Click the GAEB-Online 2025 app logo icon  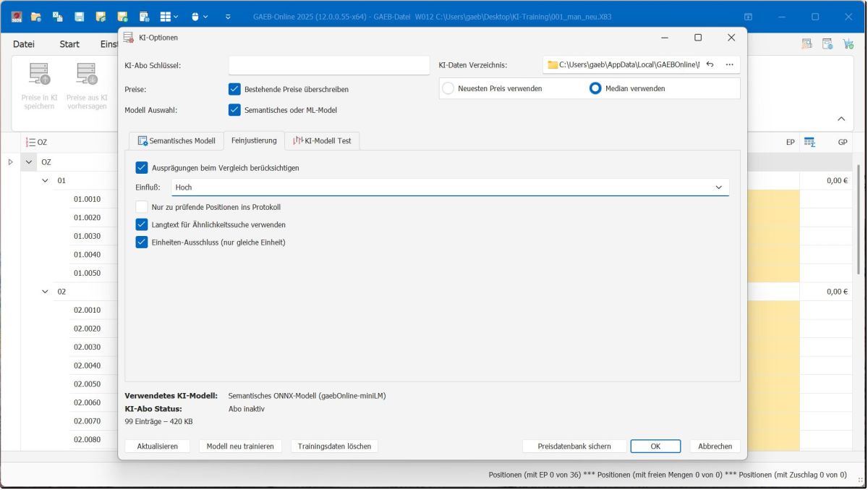(x=16, y=16)
